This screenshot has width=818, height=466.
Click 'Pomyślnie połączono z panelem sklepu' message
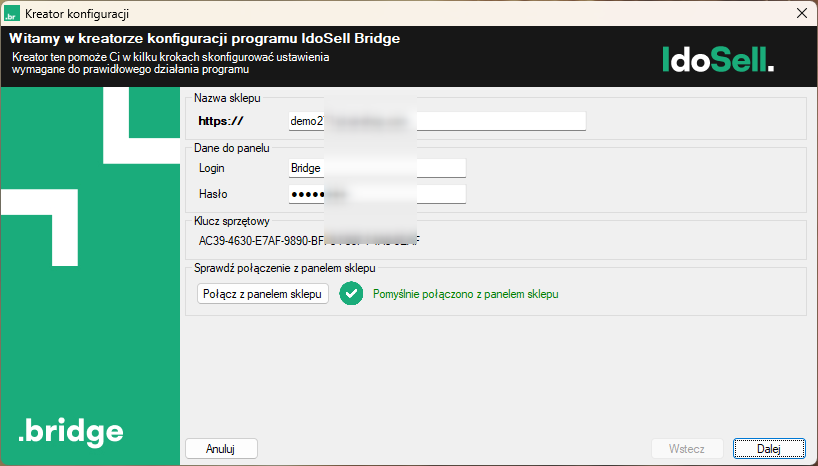(x=465, y=294)
